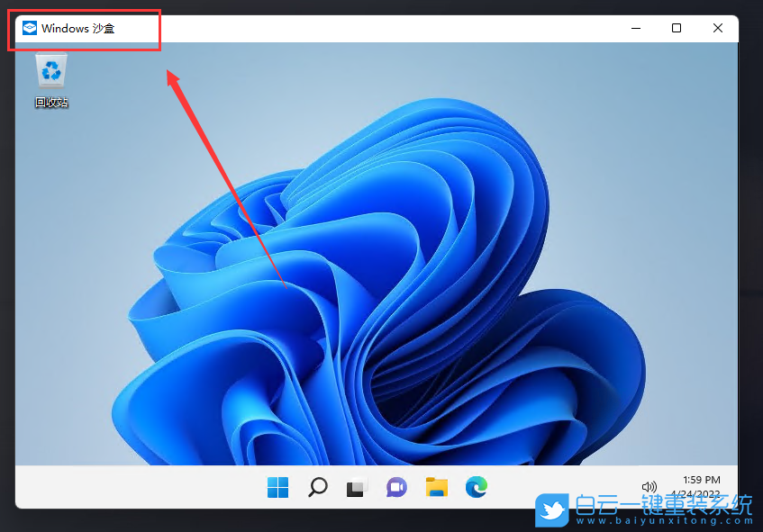Launch Microsoft Teams Chat from the taskbar
The width and height of the screenshot is (763, 532).
coord(395,486)
